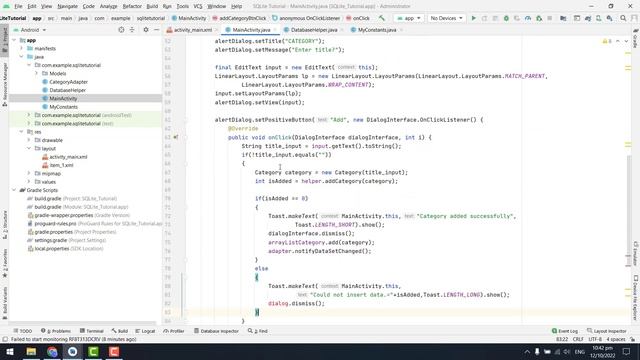Screen dimensions: 640x360
Task: Collapse the app module node
Action: [x=15, y=40]
